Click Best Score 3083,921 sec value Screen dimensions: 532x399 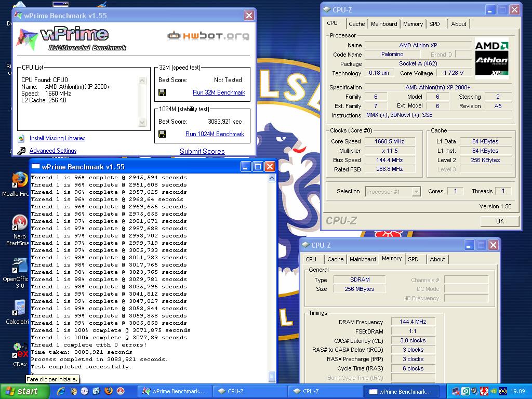click(224, 122)
